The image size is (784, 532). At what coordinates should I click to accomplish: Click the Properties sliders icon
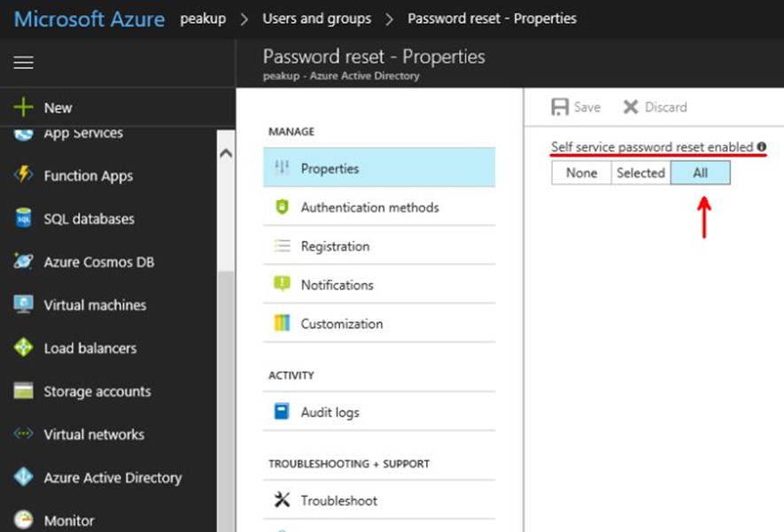(282, 168)
